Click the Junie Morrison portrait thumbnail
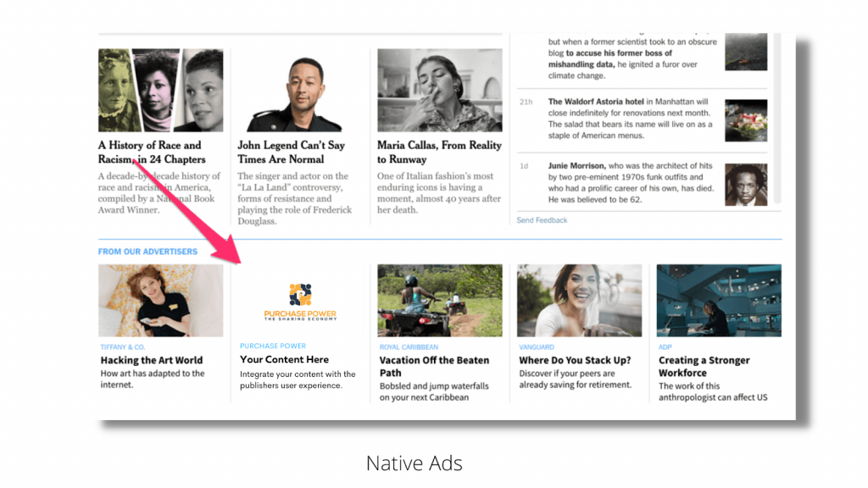Screen dimensions: 868x488 [x=745, y=185]
